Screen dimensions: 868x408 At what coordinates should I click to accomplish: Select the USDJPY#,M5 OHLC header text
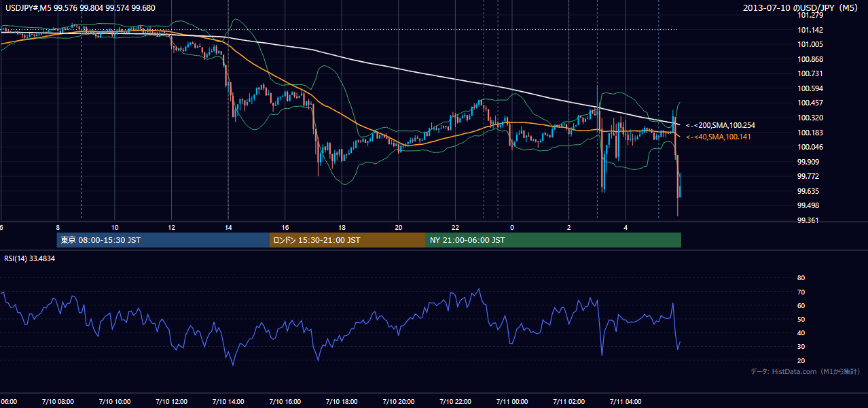tap(80, 8)
